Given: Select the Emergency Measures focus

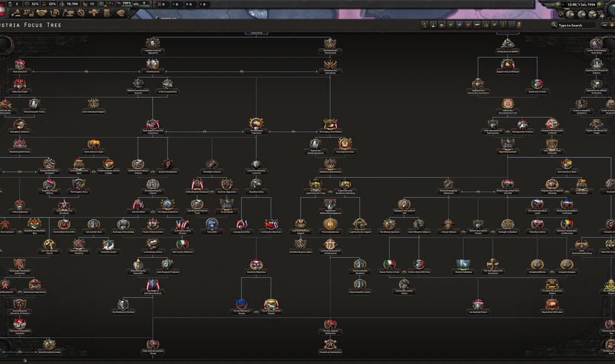Looking at the screenshot, I should tap(19, 126).
